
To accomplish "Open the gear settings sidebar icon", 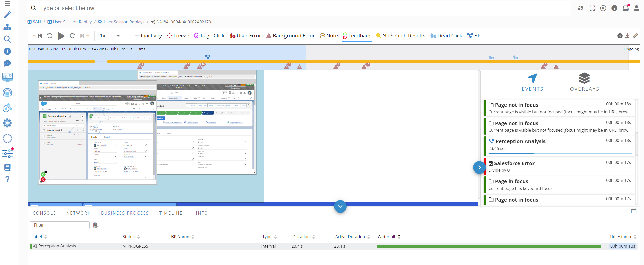I will [7, 123].
